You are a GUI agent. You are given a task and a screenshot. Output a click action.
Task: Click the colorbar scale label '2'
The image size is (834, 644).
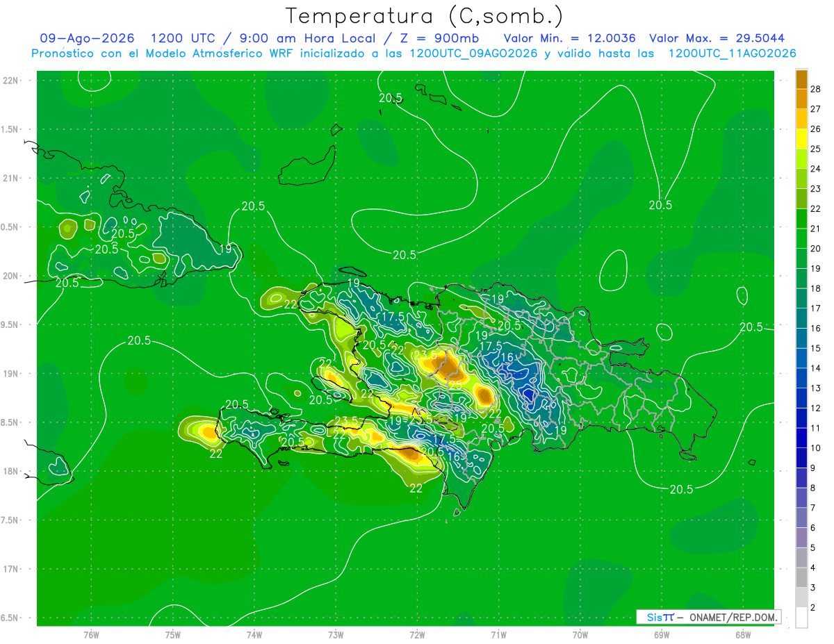(x=813, y=608)
